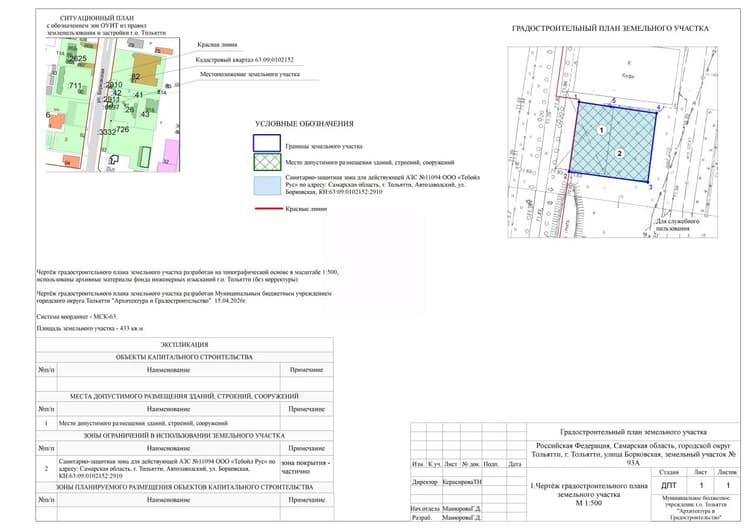Click parcel label 3332 on the situational map
The width and height of the screenshot is (750, 530).
point(107,132)
